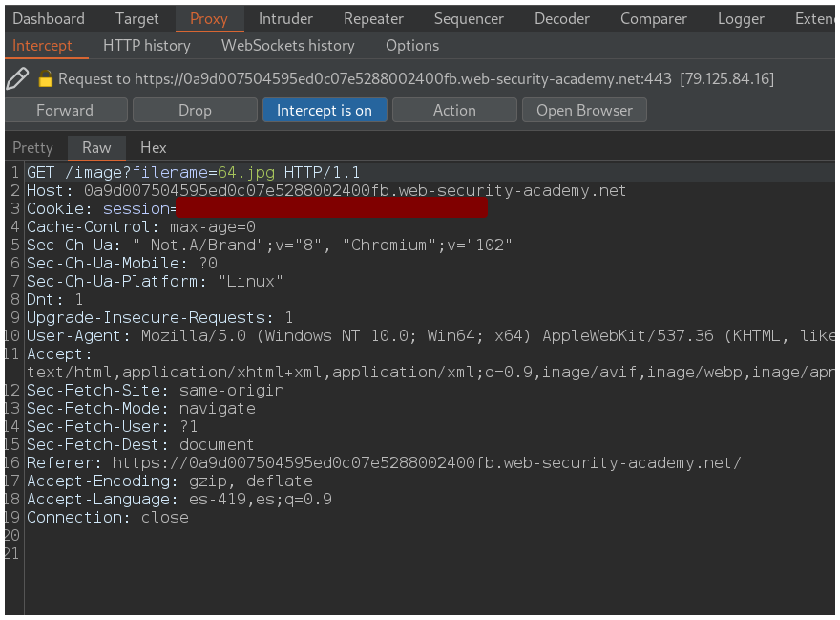This screenshot has width=840, height=620.
Task: Open the Sequencer tab
Action: (x=470, y=18)
